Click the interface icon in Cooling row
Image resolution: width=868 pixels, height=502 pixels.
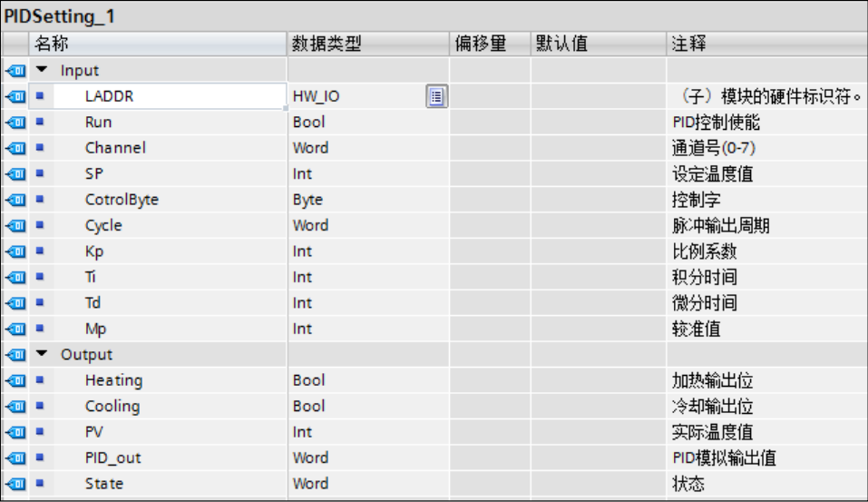pos(15,406)
